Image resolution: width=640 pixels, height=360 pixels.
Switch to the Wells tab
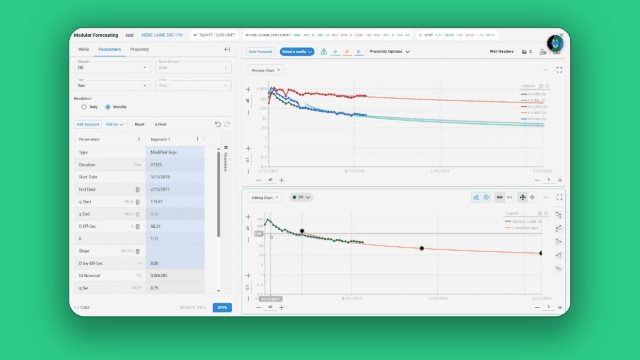coord(83,49)
